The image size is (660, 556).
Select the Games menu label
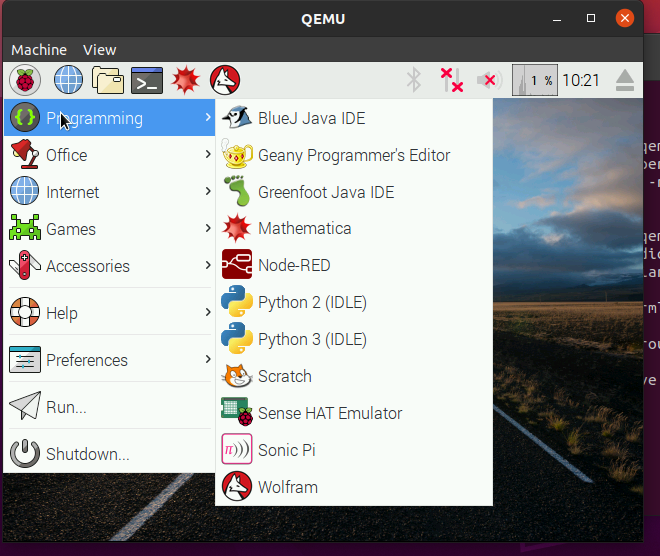(71, 229)
